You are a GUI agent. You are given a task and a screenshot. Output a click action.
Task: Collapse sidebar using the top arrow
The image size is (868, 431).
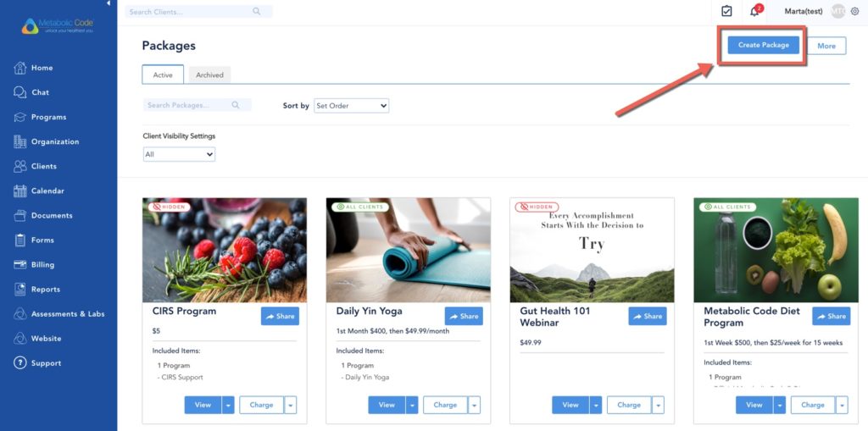(x=108, y=3)
